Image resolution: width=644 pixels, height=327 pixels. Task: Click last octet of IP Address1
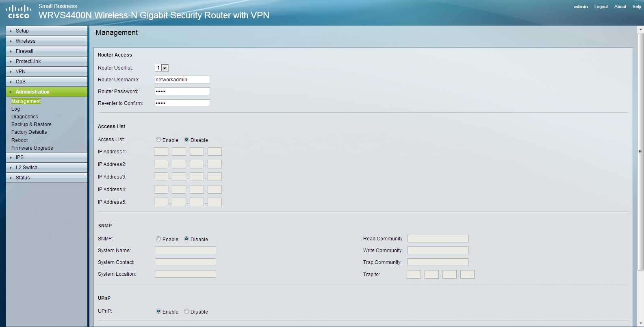pyautogui.click(x=215, y=152)
